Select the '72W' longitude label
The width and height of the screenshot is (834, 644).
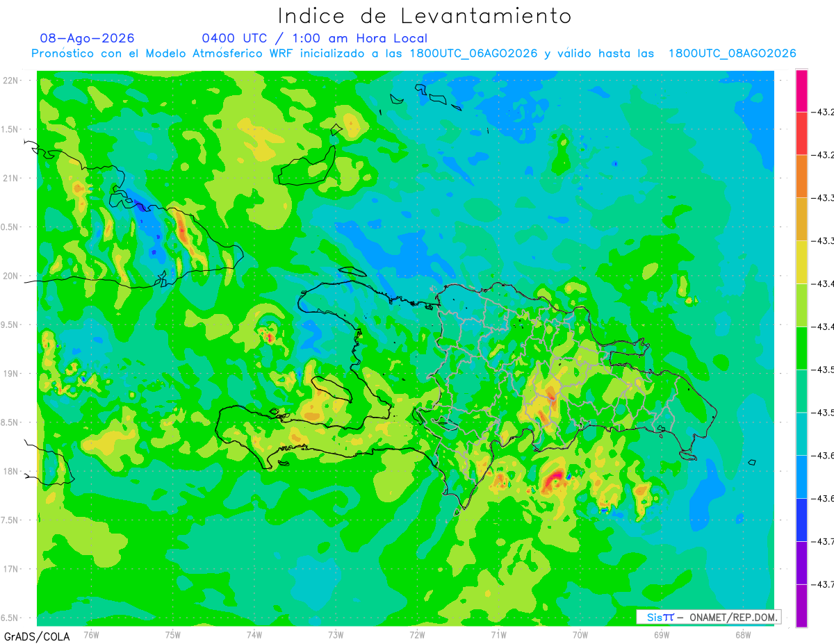pyautogui.click(x=417, y=634)
